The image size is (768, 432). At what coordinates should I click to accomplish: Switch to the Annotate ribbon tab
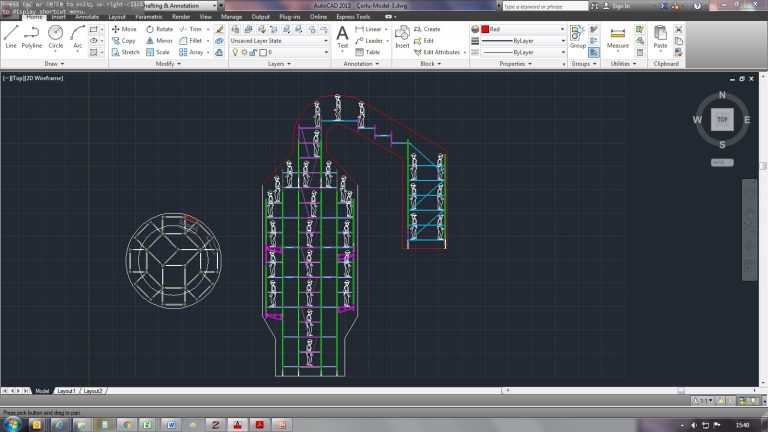tap(87, 17)
